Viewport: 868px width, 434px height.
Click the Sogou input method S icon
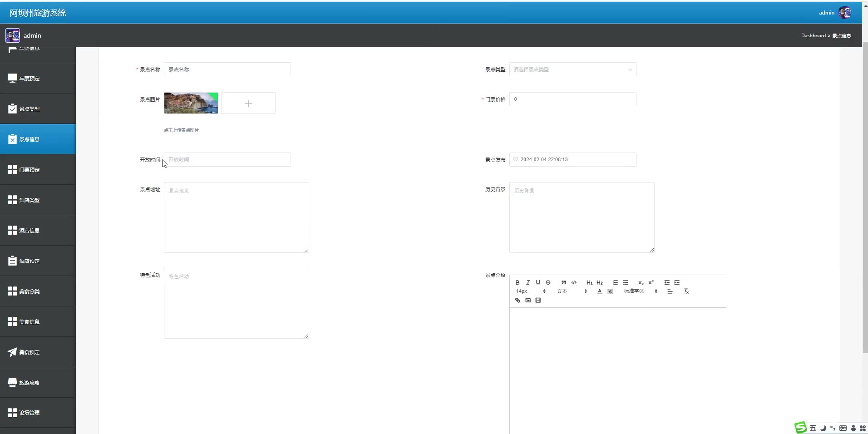click(x=800, y=428)
